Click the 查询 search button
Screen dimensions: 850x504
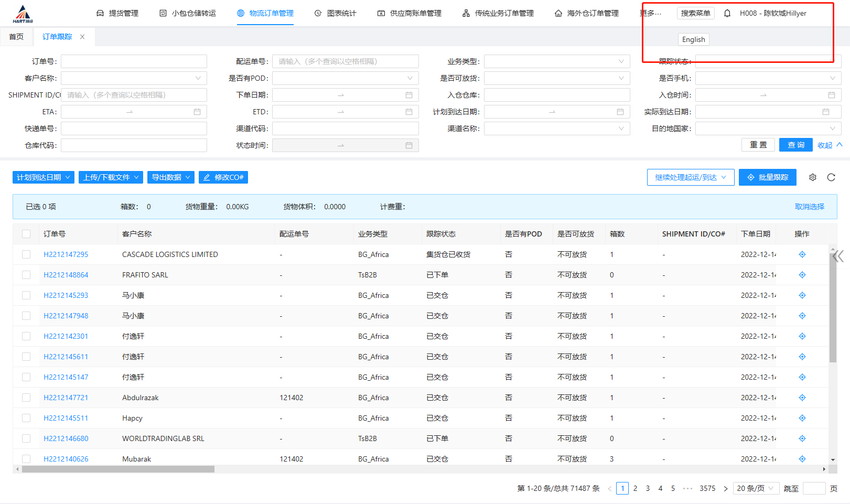[795, 145]
